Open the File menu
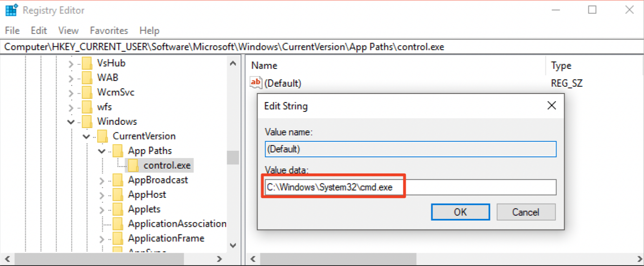 [12, 31]
